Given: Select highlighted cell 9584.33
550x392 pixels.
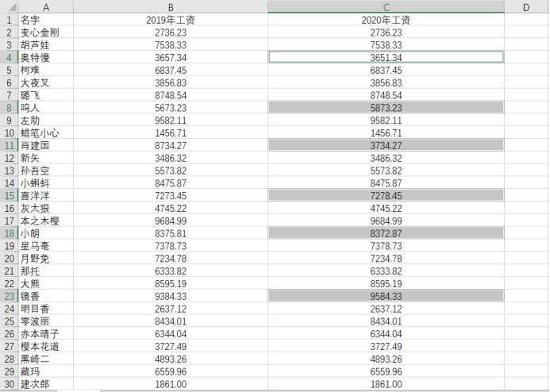Looking at the screenshot, I should (386, 296).
